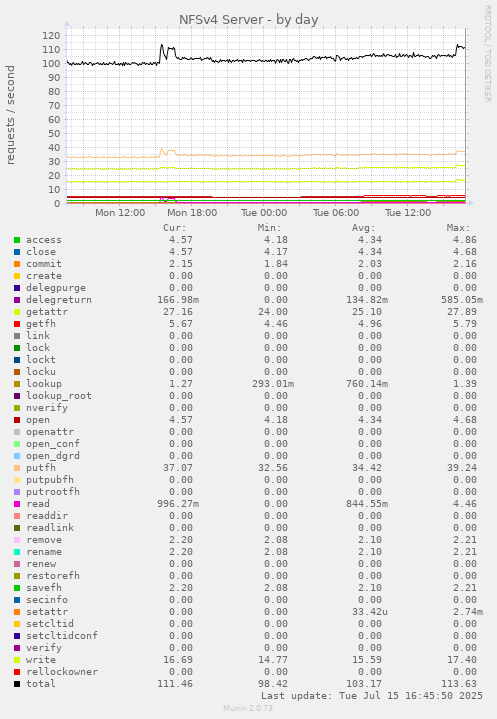Viewport: 497px width, 719px height.
Task: Click the green swatch beside savefh
Action: (x=17, y=588)
